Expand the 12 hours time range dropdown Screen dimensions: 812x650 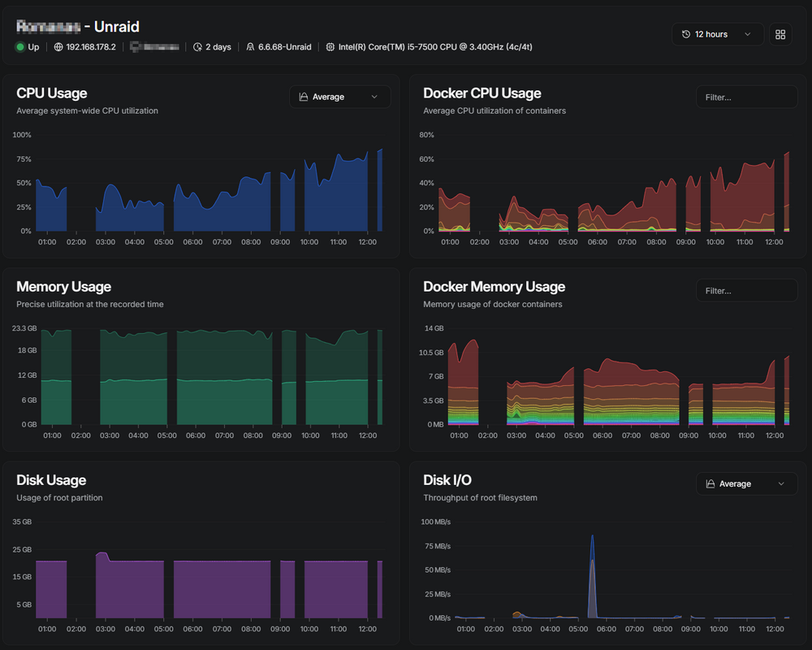tap(717, 34)
